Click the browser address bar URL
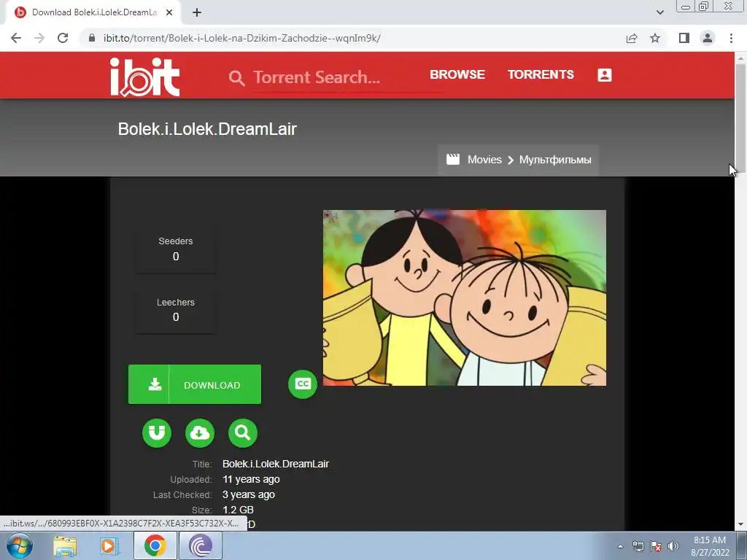The height and width of the screenshot is (560, 747). (242, 38)
